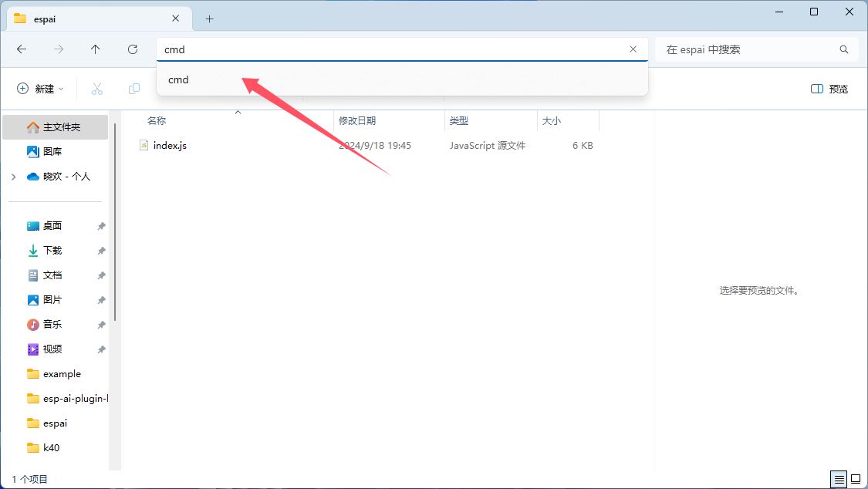Screen dimensions: 868x489
Task: Switch to large thumbnails view icon
Action: tap(855, 479)
